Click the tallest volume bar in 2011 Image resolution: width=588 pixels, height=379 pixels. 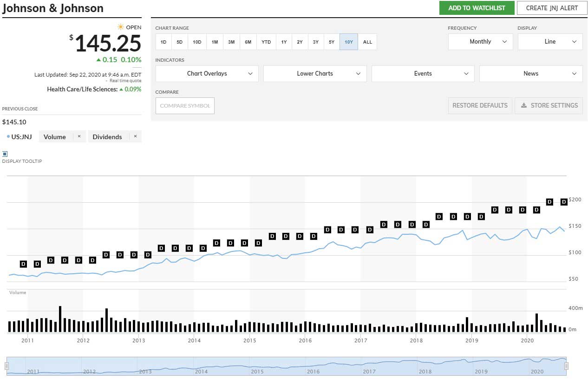pyautogui.click(x=60, y=319)
